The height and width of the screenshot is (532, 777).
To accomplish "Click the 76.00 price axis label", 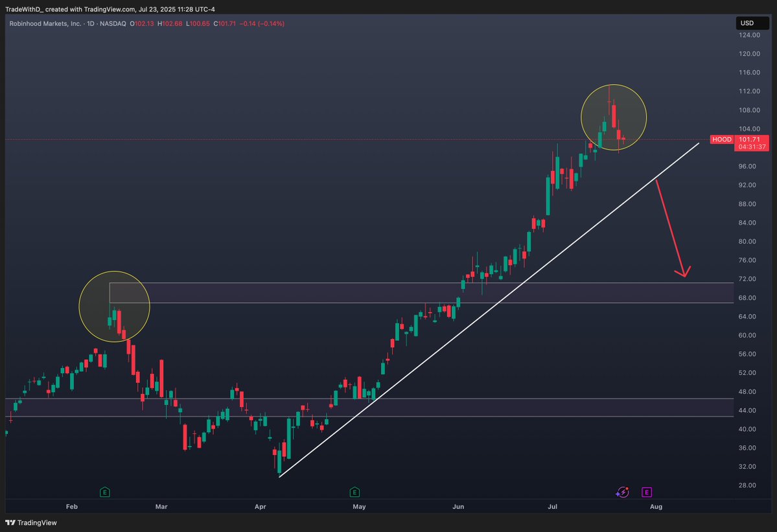I will pyautogui.click(x=747, y=260).
